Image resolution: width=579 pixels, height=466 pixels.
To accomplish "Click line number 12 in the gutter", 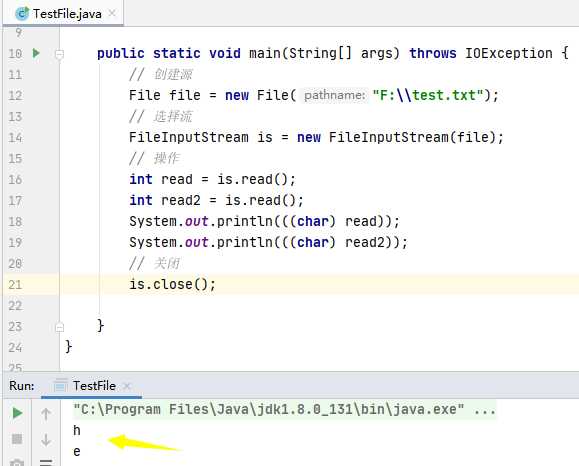I will coord(15,96).
